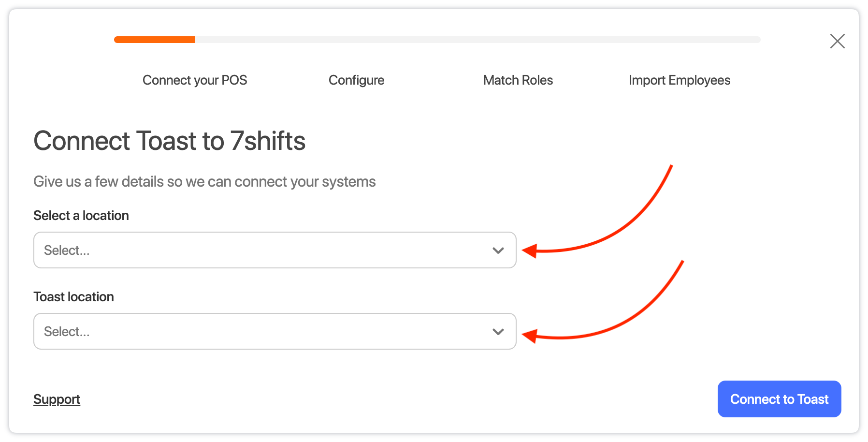Go to the Configure step

tap(356, 80)
